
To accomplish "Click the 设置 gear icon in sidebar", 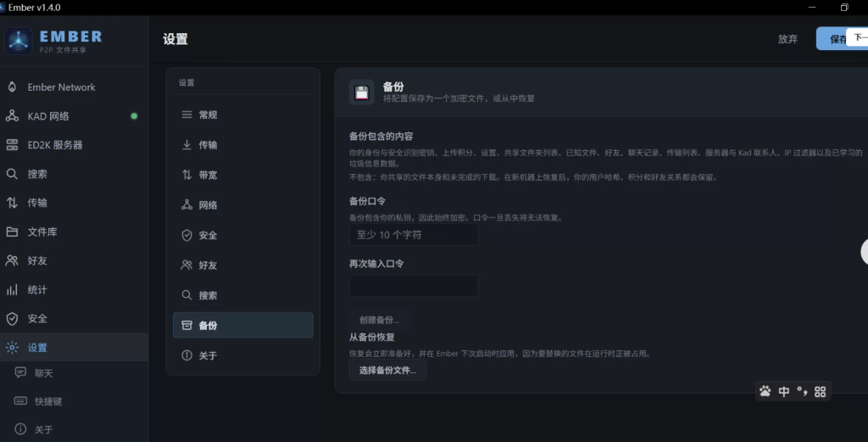I will 12,347.
